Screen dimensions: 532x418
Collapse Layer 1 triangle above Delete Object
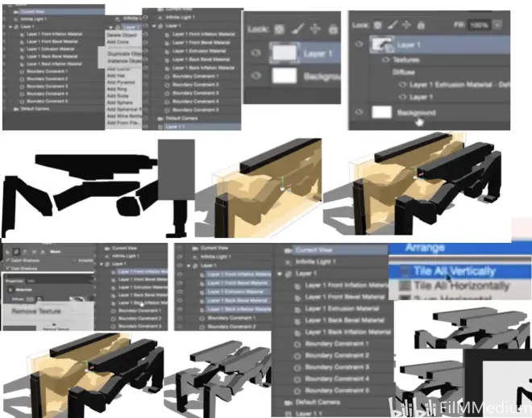pyautogui.click(x=111, y=27)
